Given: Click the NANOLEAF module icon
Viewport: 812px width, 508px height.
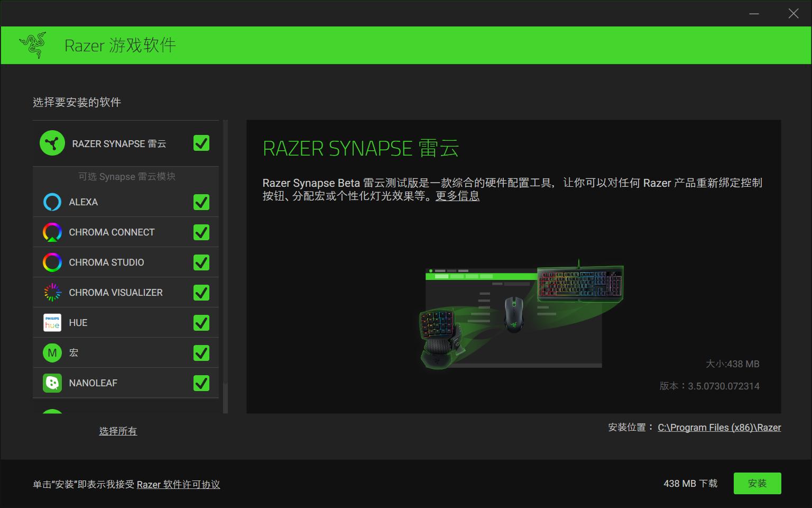Looking at the screenshot, I should coord(52,383).
